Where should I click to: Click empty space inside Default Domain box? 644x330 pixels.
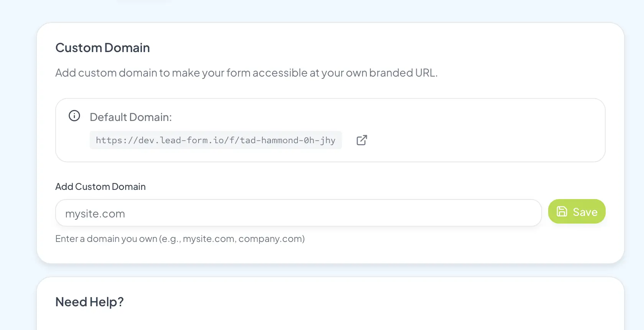(479, 130)
